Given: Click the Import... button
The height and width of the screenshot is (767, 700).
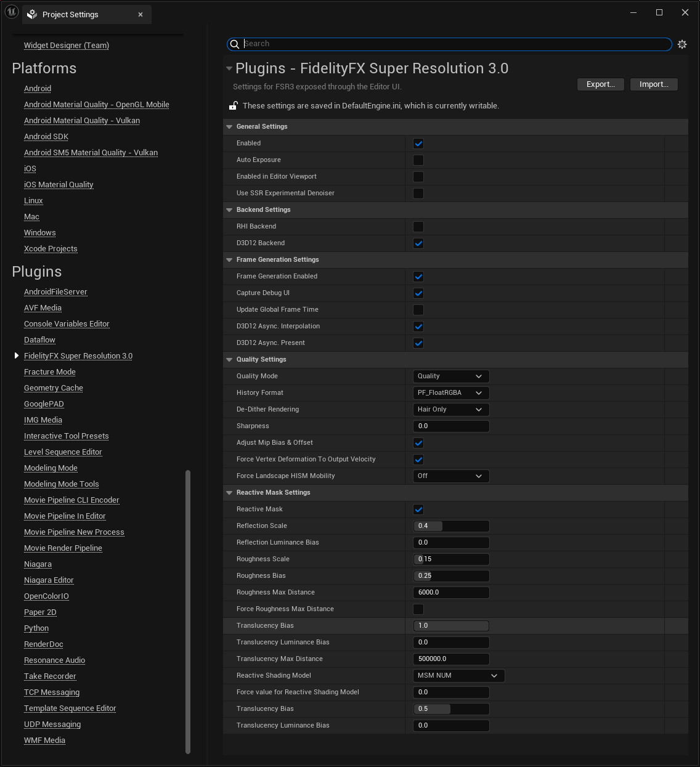Looking at the screenshot, I should click(654, 84).
